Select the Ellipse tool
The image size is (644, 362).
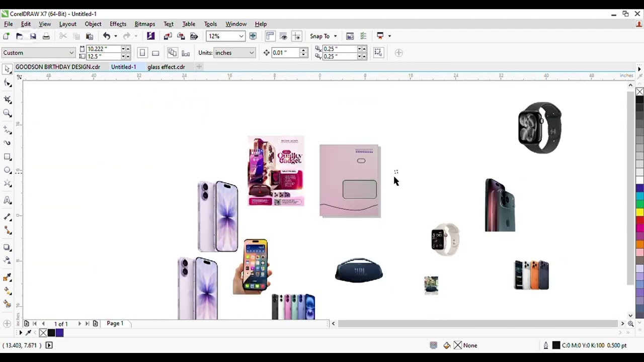pos(7,170)
